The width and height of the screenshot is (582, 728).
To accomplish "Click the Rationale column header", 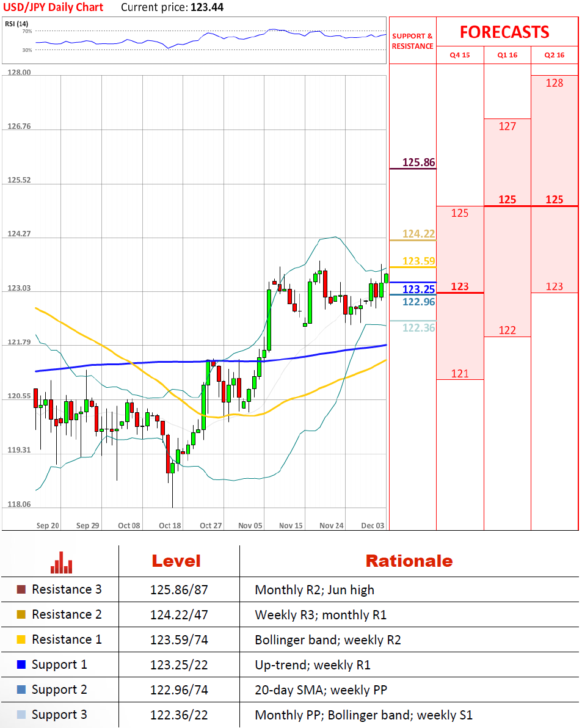I will click(409, 561).
